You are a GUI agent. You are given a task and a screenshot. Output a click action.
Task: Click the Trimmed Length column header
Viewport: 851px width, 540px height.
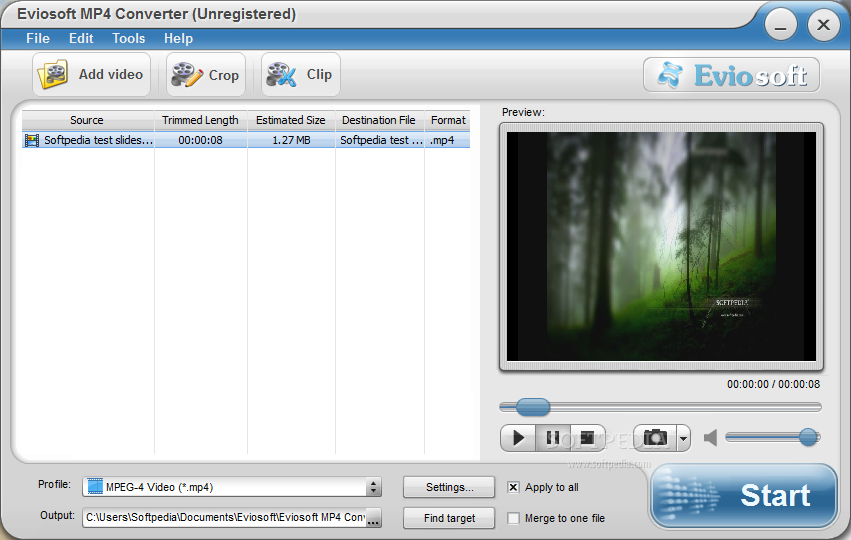click(200, 120)
